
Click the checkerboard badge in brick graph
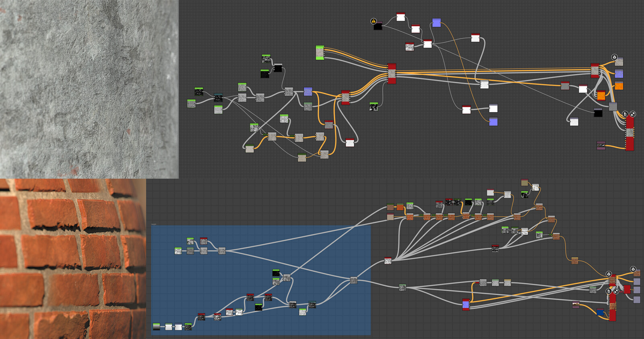[x=616, y=291]
